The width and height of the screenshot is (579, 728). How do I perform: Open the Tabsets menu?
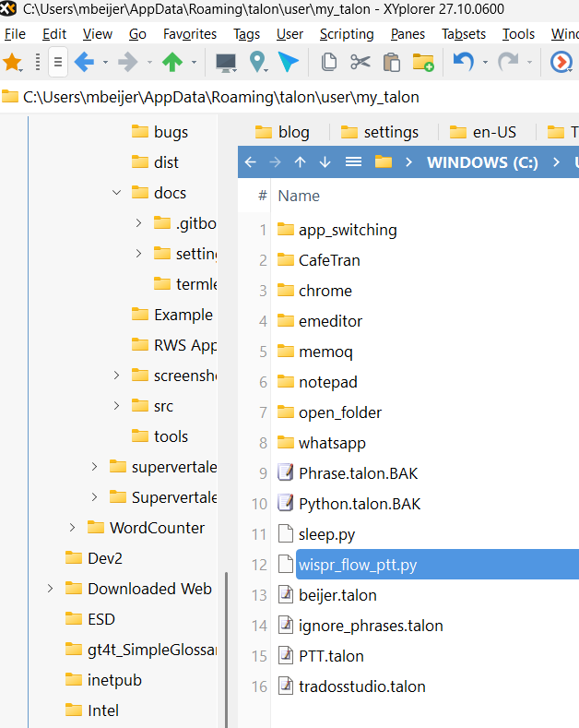(x=464, y=34)
